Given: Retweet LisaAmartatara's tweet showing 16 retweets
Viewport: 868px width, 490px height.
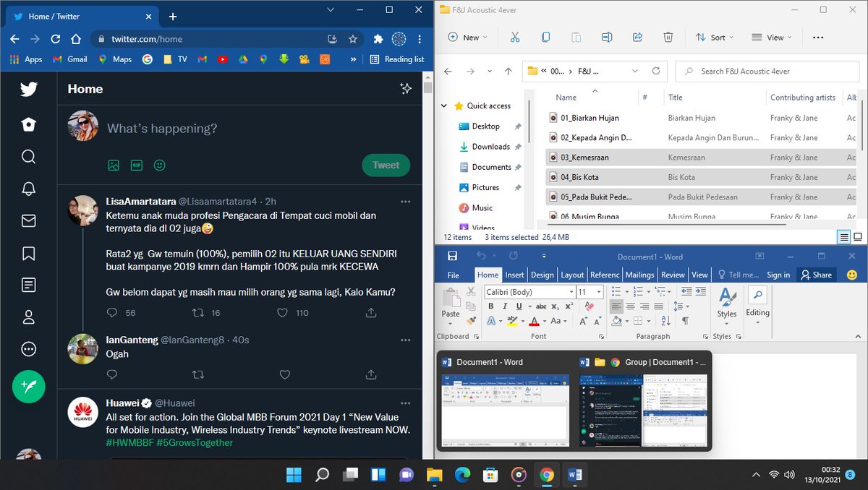Looking at the screenshot, I should (x=197, y=313).
